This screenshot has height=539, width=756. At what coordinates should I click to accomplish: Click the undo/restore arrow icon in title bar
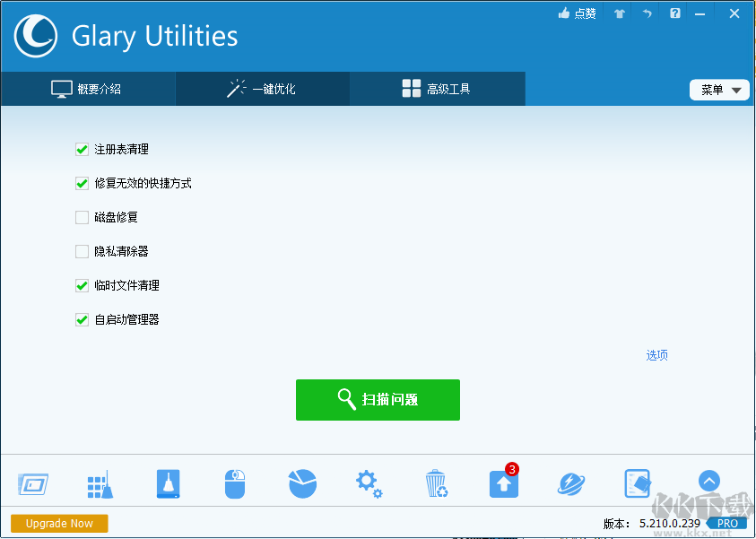click(647, 13)
